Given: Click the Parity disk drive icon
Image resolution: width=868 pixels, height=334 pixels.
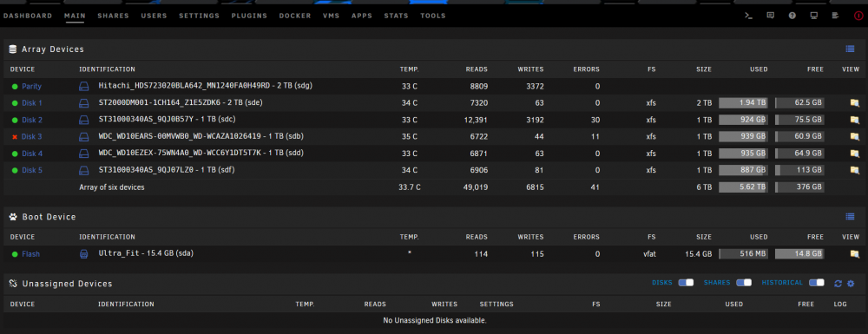Looking at the screenshot, I should [83, 86].
